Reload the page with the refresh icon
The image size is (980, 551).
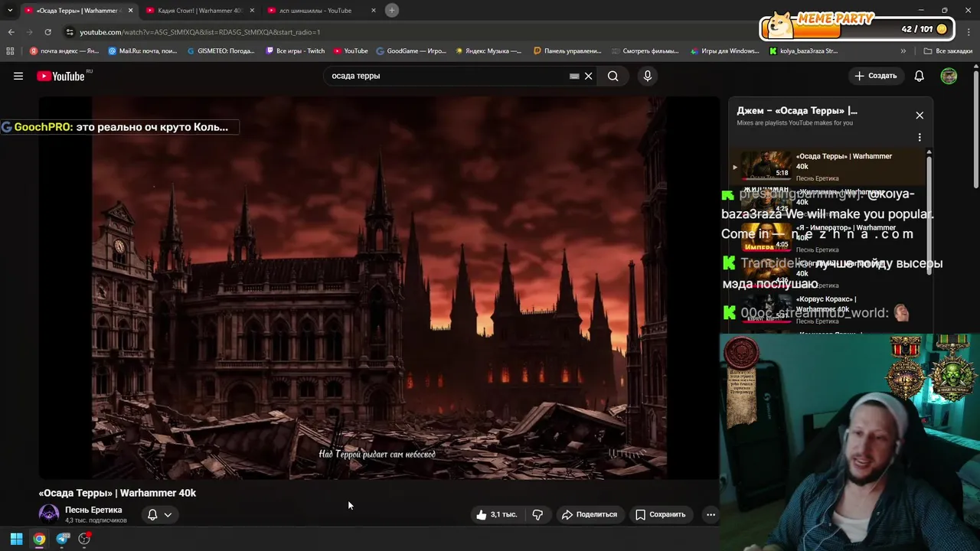[x=47, y=32]
